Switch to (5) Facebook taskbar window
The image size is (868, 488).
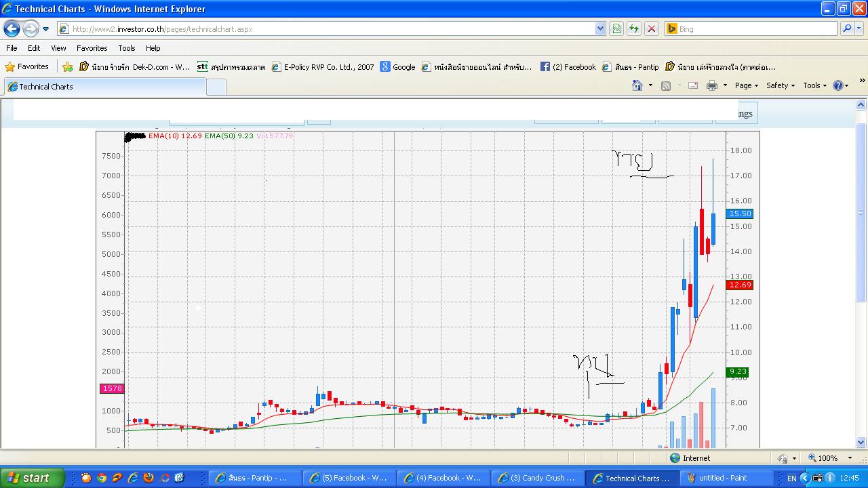pyautogui.click(x=349, y=478)
